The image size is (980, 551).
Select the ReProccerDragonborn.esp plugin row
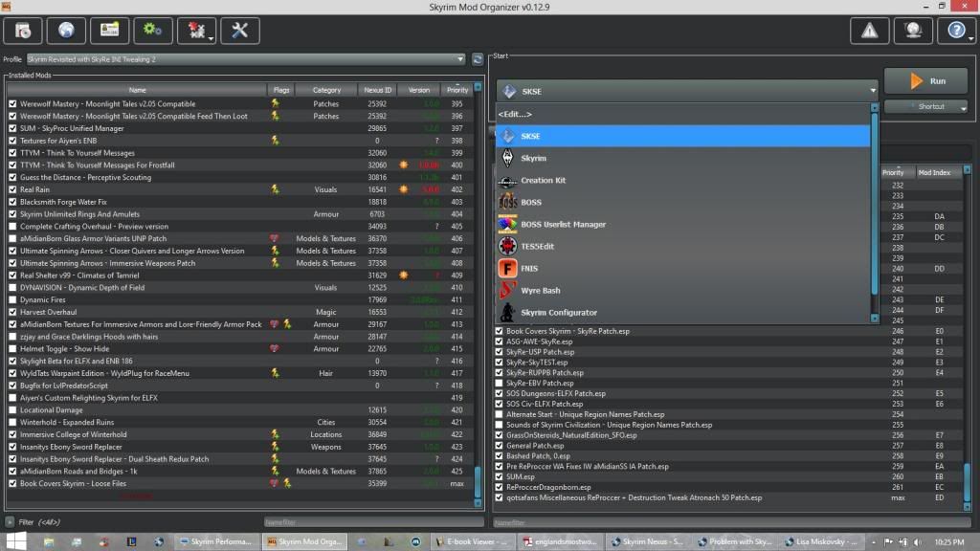click(x=728, y=487)
